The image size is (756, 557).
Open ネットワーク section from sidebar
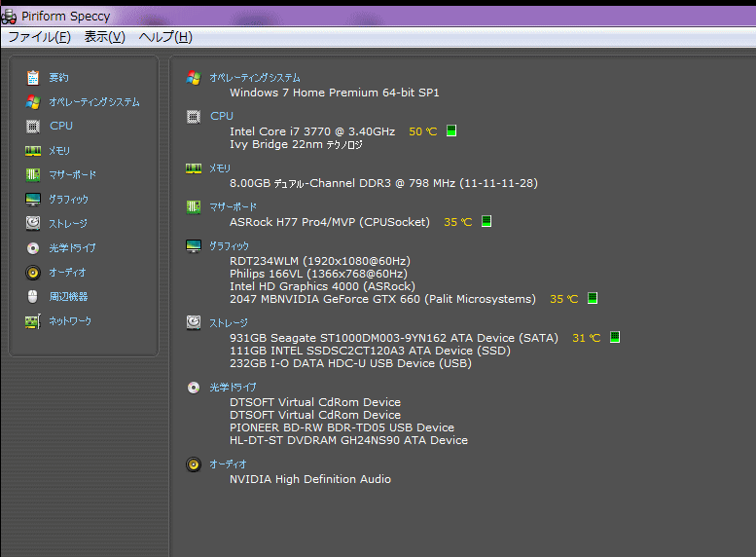tap(70, 321)
